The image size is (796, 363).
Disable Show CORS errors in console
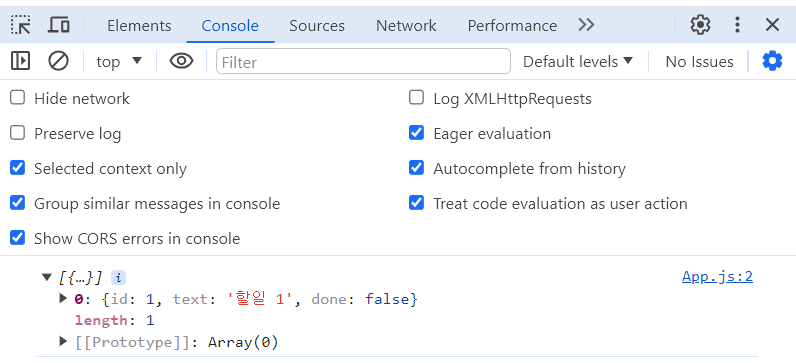tap(18, 238)
